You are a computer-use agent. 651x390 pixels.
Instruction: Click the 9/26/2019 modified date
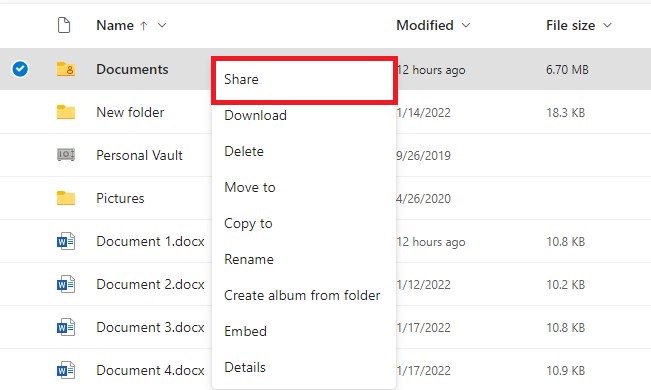(423, 155)
